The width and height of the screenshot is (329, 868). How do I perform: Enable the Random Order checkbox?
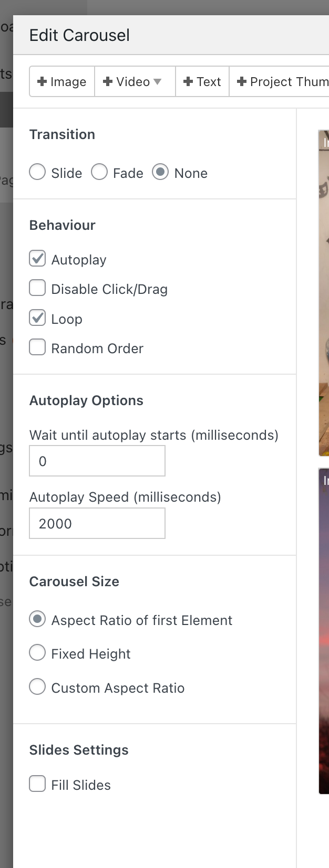[37, 347]
